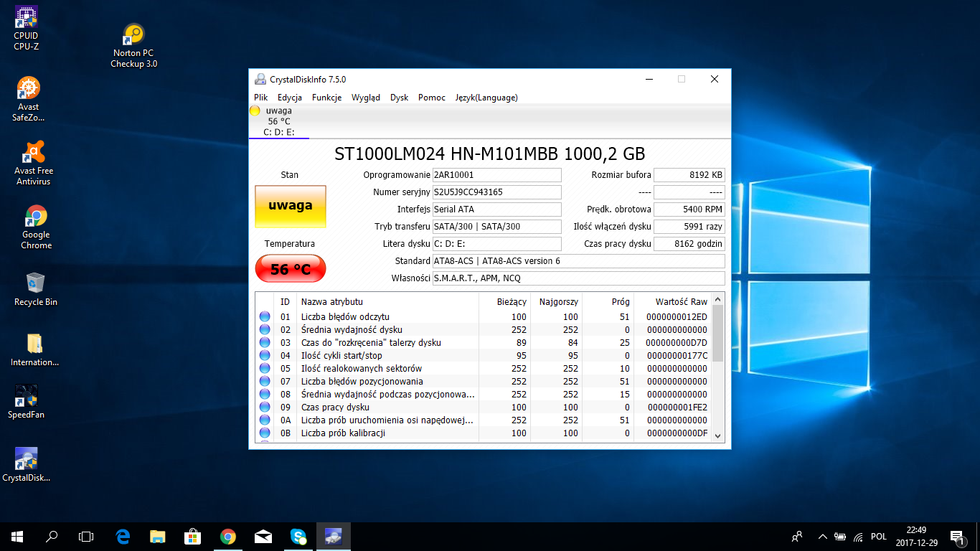Click the ST1000LM024 disk model title

pos(490,154)
